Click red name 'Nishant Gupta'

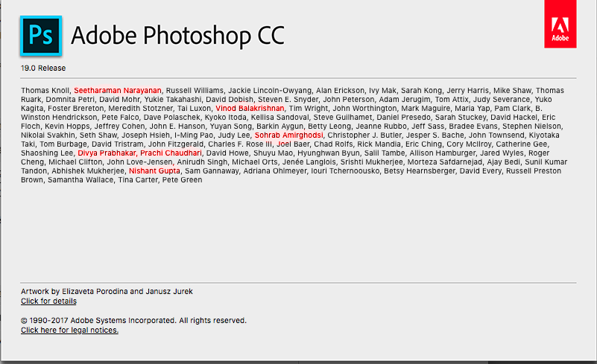[154, 170]
